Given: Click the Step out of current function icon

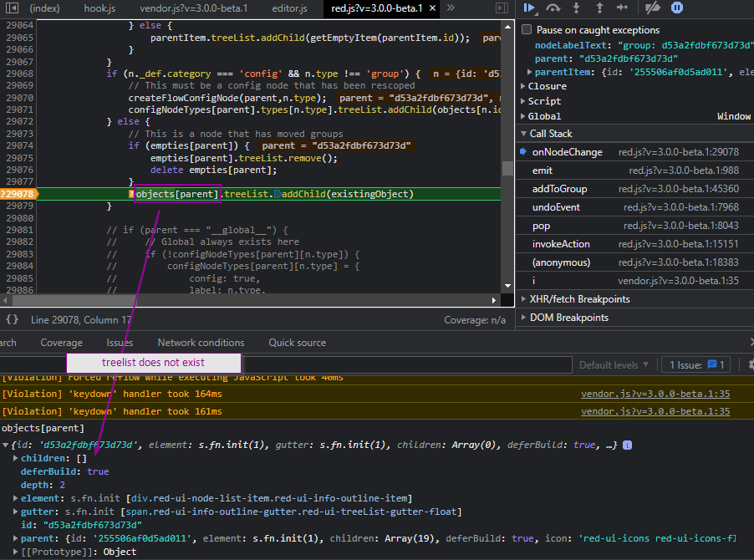Looking at the screenshot, I should [x=599, y=8].
